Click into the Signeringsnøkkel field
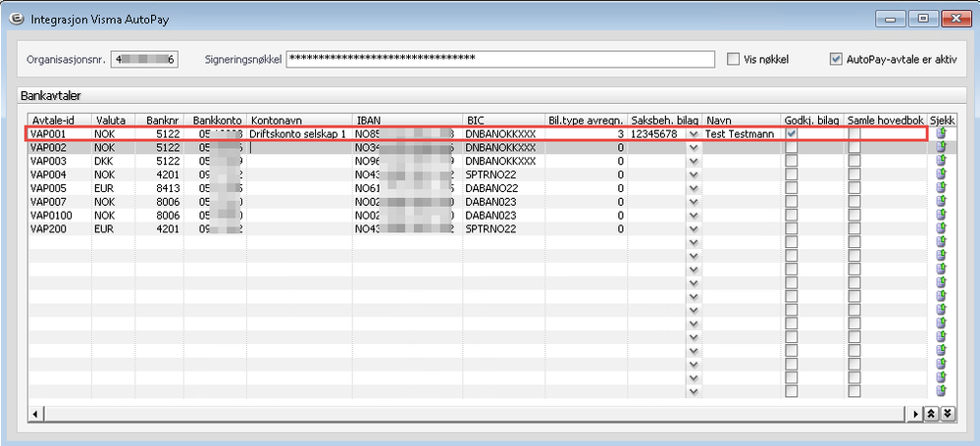The image size is (980, 446). click(x=500, y=60)
